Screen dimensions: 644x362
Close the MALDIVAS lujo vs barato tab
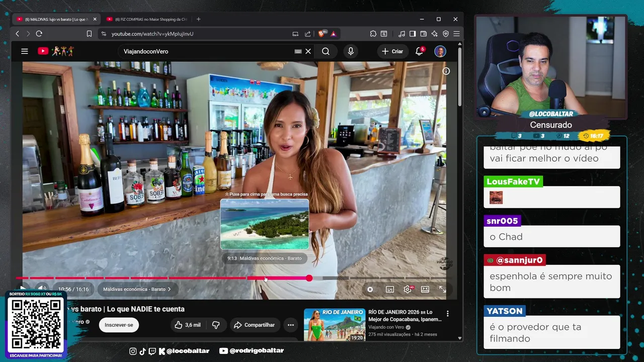[95, 19]
